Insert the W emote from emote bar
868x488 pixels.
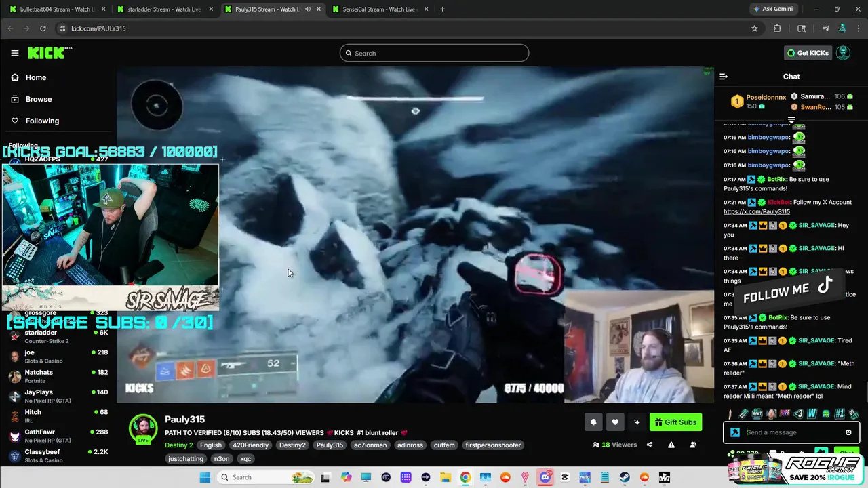812,413
